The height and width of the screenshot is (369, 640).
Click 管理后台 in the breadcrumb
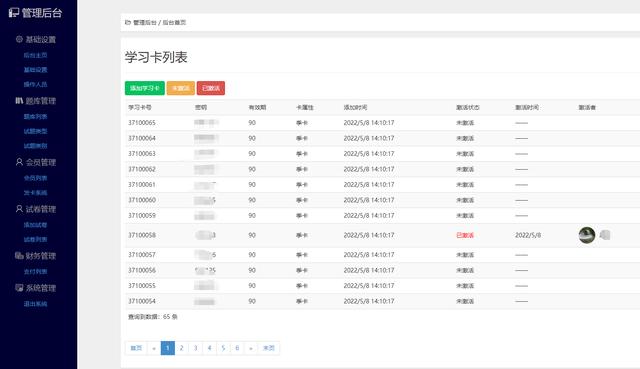point(145,22)
